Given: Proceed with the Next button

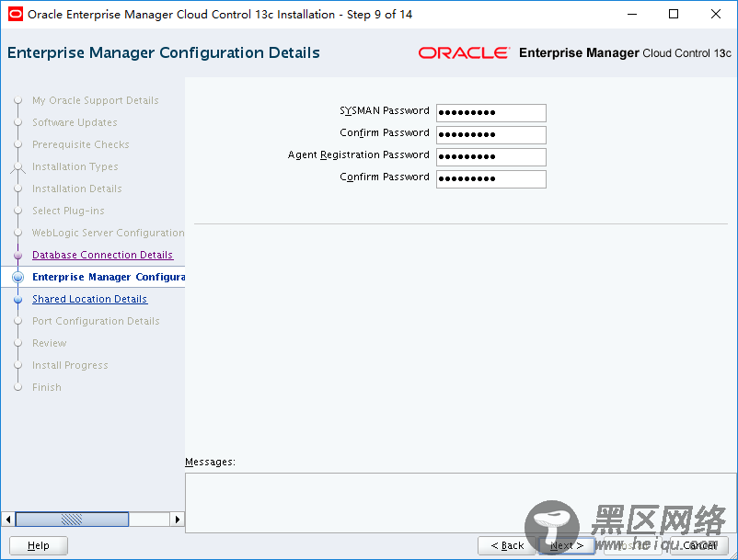Looking at the screenshot, I should 567,545.
